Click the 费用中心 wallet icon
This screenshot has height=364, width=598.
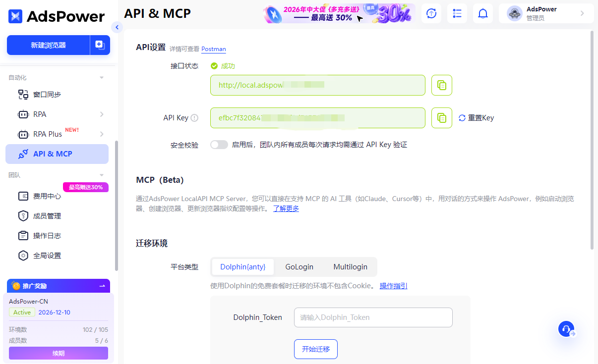23,196
